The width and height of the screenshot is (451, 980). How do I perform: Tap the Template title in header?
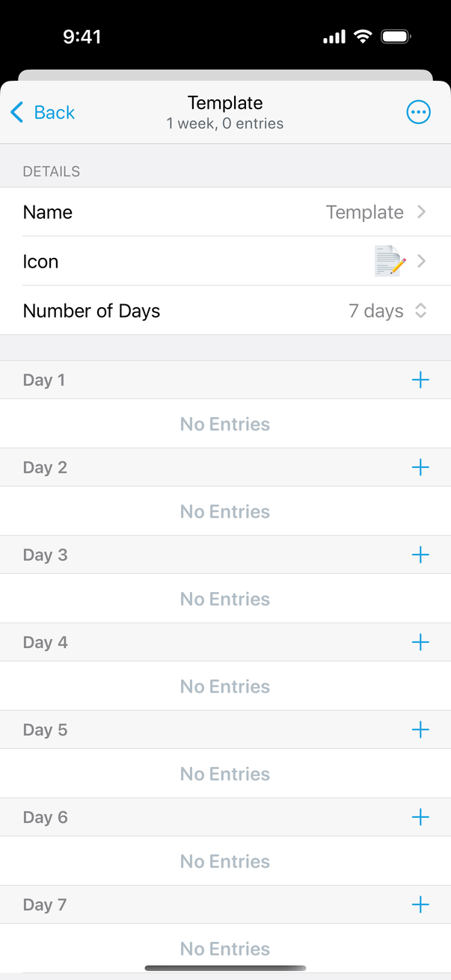click(225, 103)
